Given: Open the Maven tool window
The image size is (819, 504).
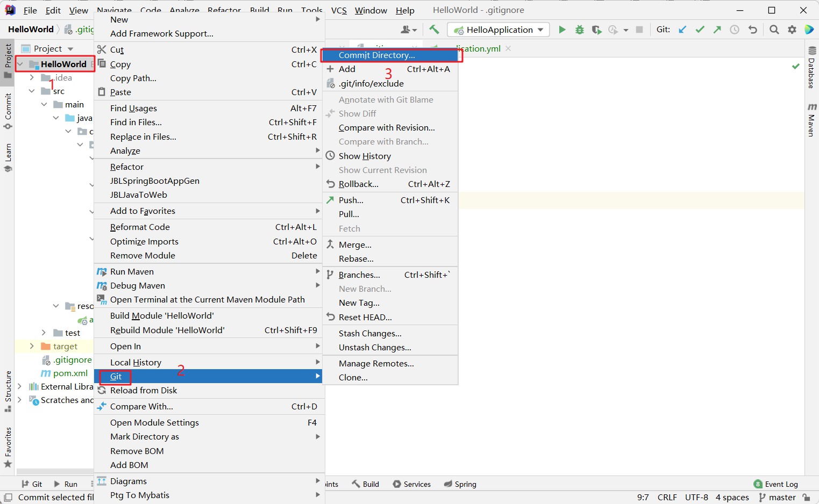Looking at the screenshot, I should pyautogui.click(x=812, y=120).
